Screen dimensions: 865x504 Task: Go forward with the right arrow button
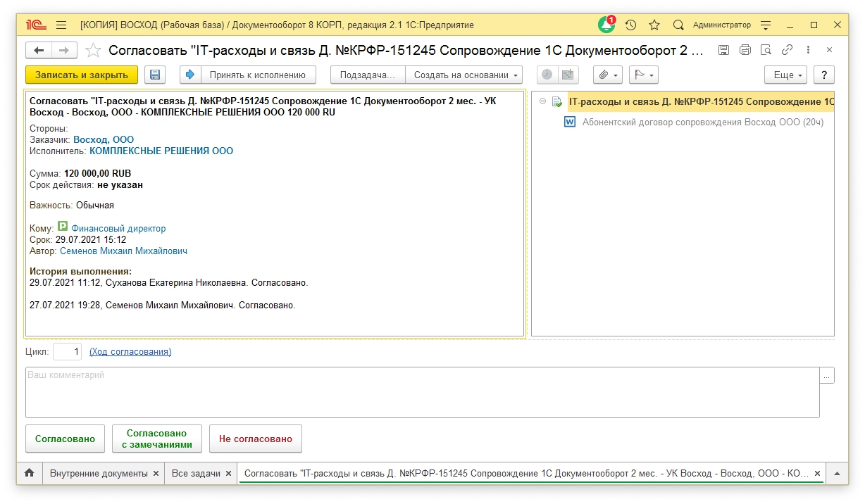click(x=64, y=51)
